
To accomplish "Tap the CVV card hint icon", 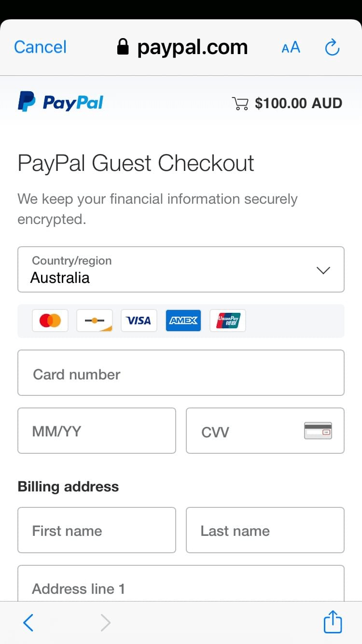I will coord(318,431).
